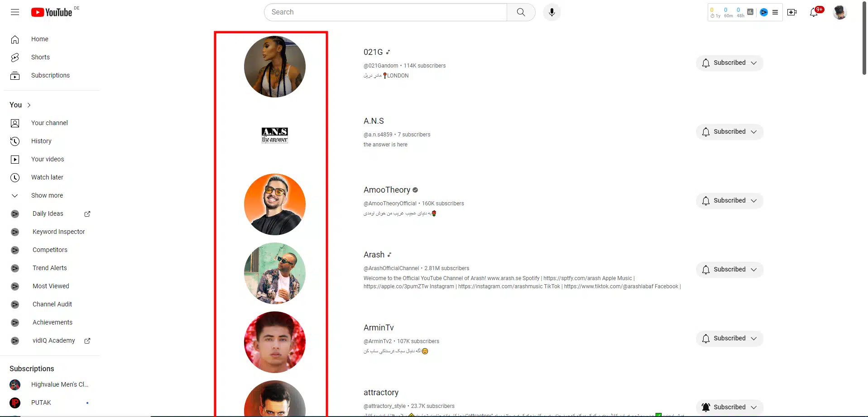
Task: Click the AmooTheory channel avatar
Action: [x=274, y=204]
